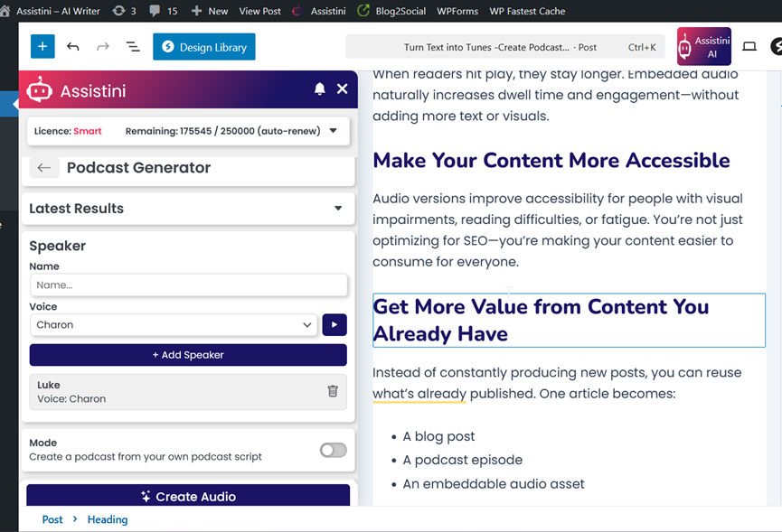Viewport: 782px width, 532px height.
Task: Click the Blog2Social icon in the admin bar
Action: coord(362,11)
